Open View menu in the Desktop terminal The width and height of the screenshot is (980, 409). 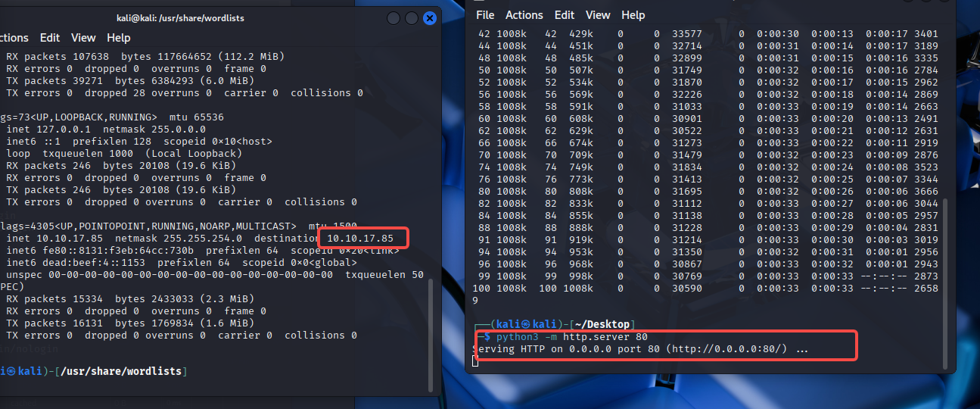click(x=598, y=15)
